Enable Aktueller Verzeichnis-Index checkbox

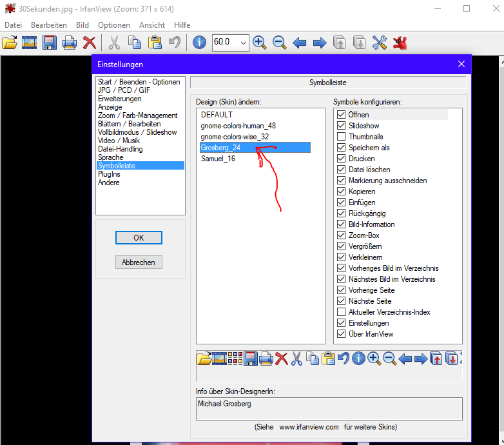(x=341, y=312)
